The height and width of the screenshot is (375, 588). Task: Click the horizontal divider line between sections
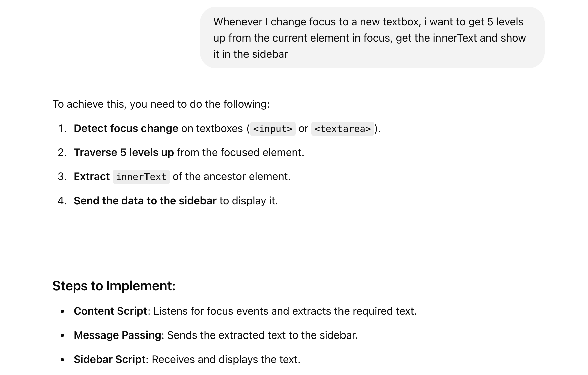(298, 242)
